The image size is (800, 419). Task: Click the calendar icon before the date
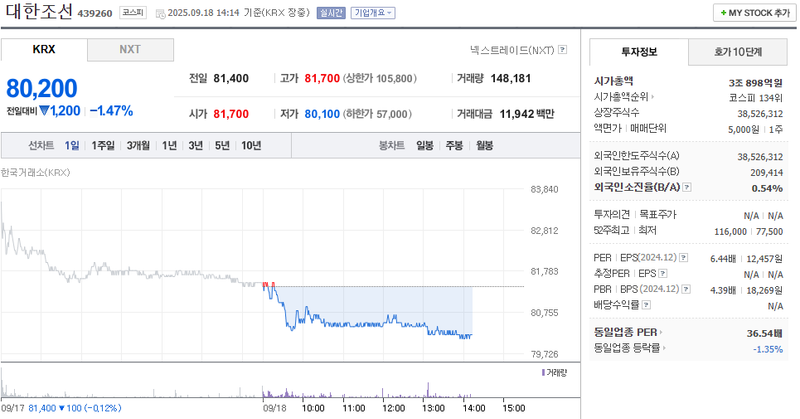click(x=160, y=13)
